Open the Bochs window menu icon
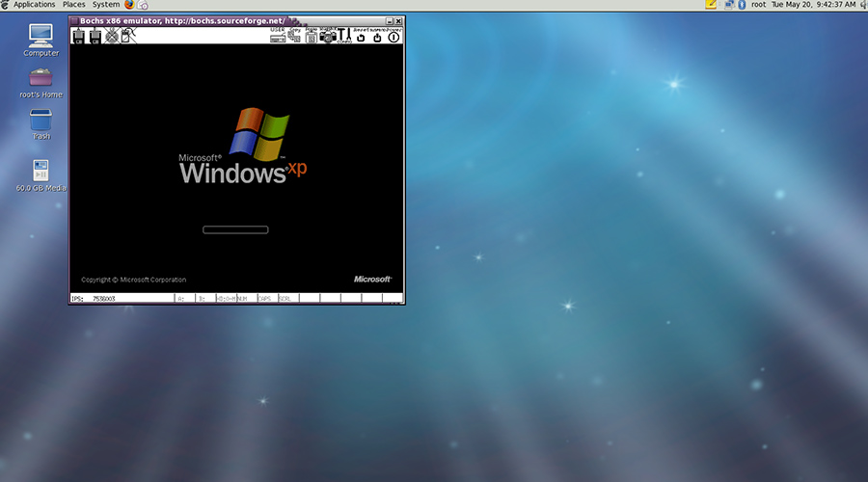The height and width of the screenshot is (482, 868). pyautogui.click(x=74, y=21)
